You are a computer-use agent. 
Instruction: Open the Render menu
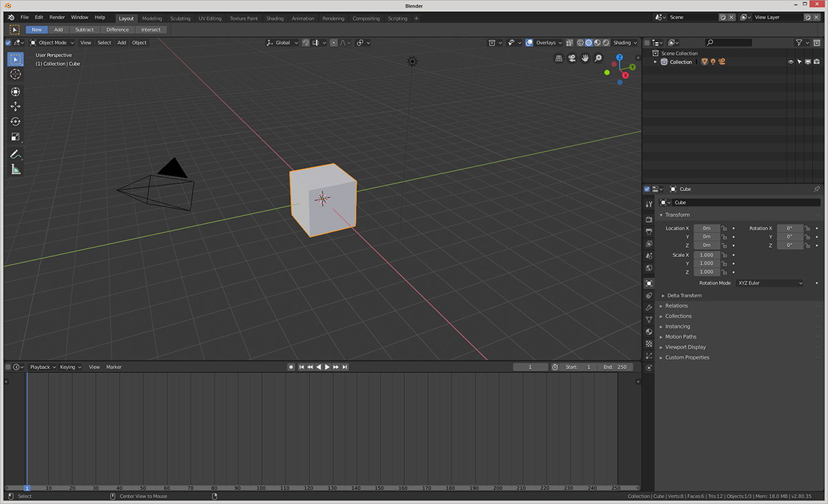[x=57, y=17]
